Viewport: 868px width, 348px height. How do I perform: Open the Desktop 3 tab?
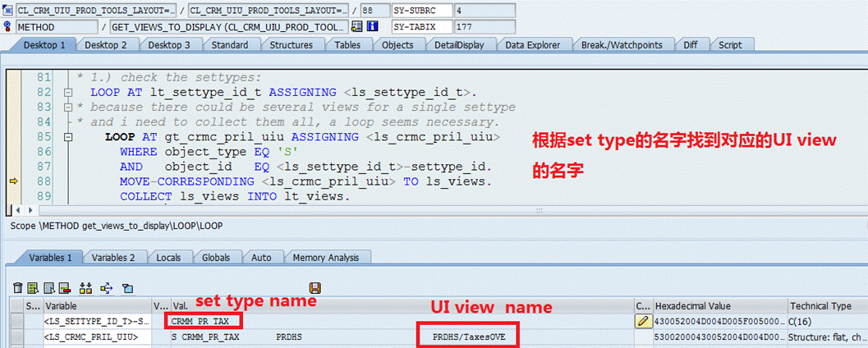pos(169,45)
